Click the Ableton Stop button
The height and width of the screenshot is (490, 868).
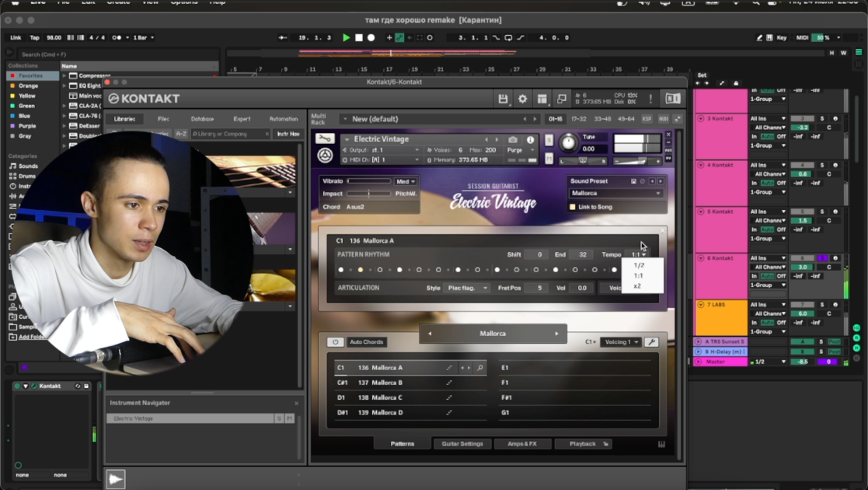point(359,37)
